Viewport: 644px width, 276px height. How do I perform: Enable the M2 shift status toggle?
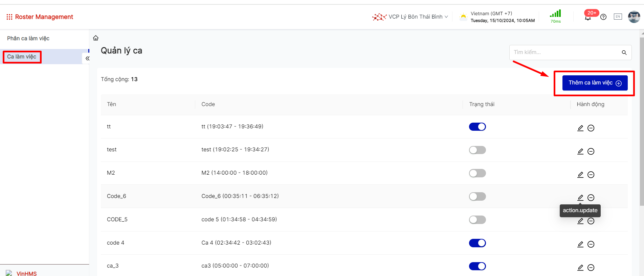click(477, 173)
